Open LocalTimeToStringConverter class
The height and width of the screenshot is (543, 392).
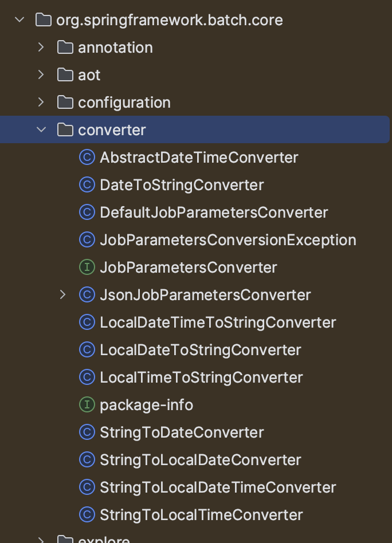tap(201, 378)
